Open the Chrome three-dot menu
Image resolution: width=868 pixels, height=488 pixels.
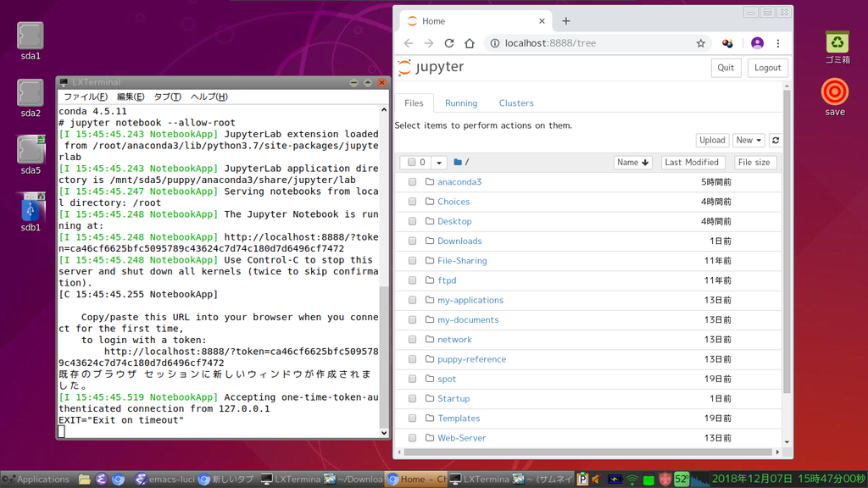[778, 43]
